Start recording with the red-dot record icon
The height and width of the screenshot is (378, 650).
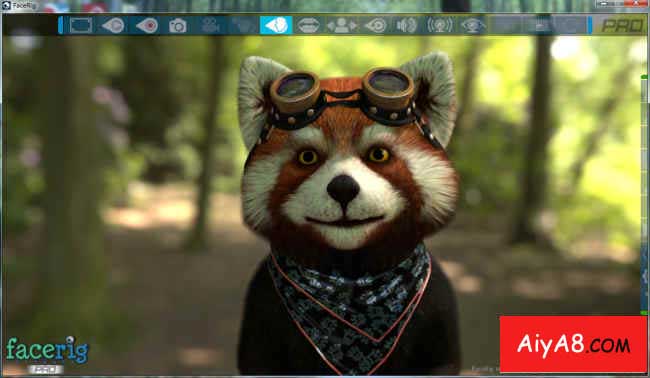click(x=147, y=25)
